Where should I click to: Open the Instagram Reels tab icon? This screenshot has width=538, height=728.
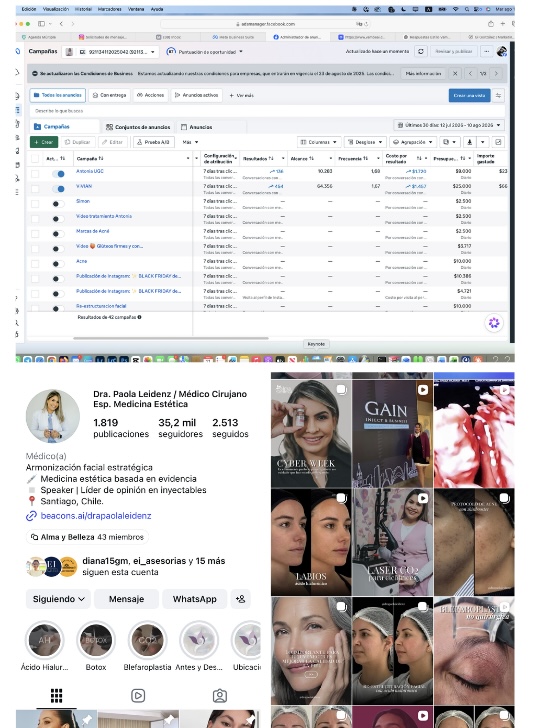[x=138, y=696]
